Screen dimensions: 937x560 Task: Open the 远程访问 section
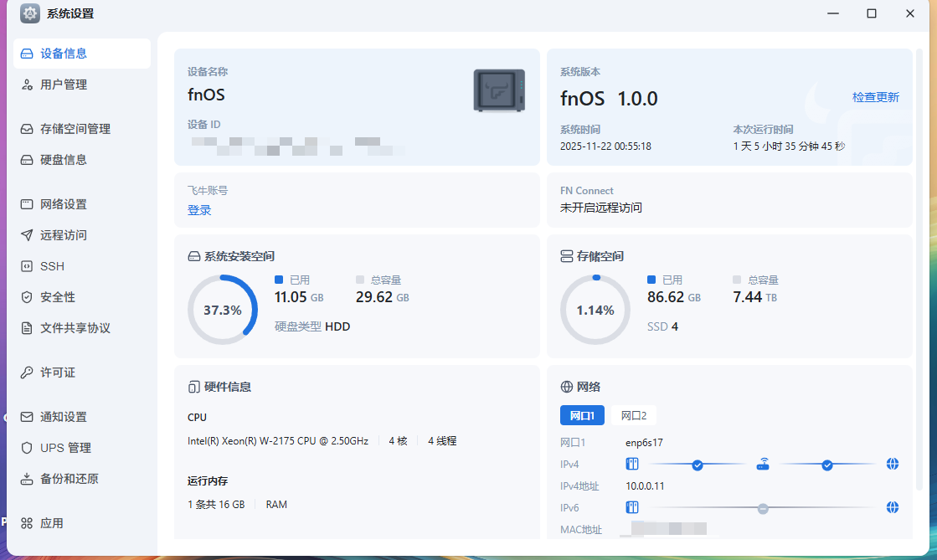point(64,235)
